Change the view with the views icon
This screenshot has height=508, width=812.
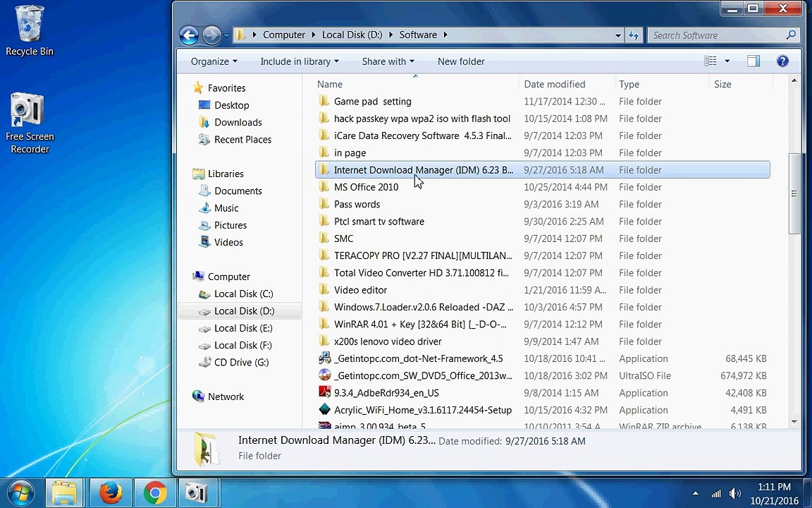[710, 61]
